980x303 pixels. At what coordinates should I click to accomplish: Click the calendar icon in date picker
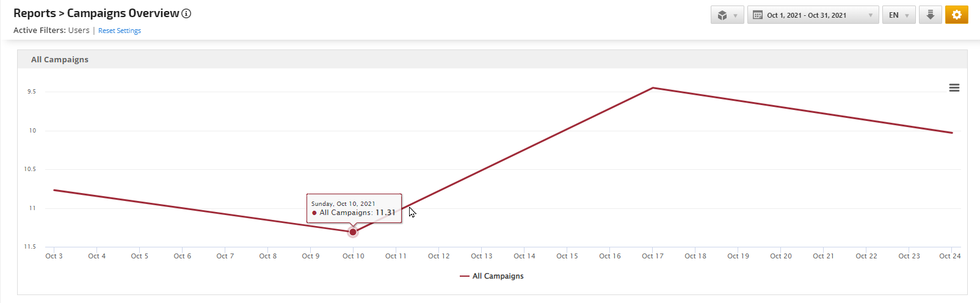click(x=758, y=15)
